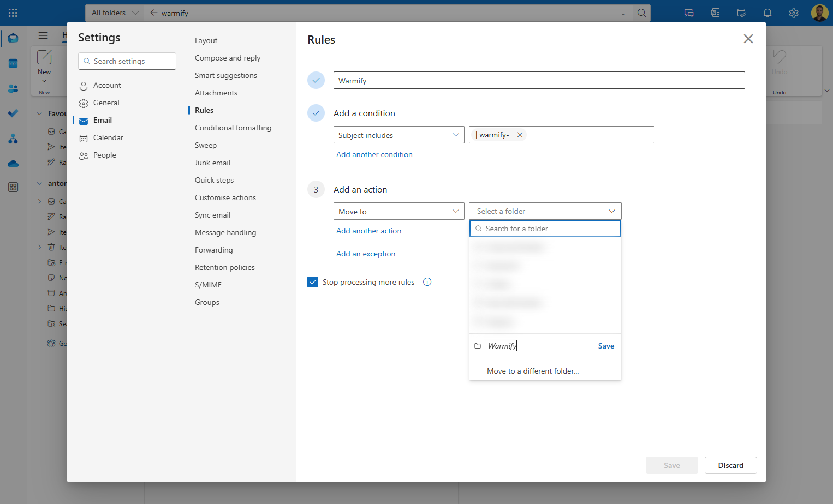
Task: Open the account profile picture
Action: (x=819, y=13)
